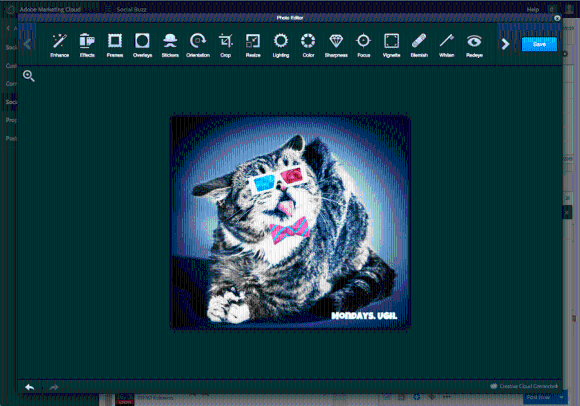Show next tools with right chevron
Viewport: 580px width, 406px height.
click(505, 44)
